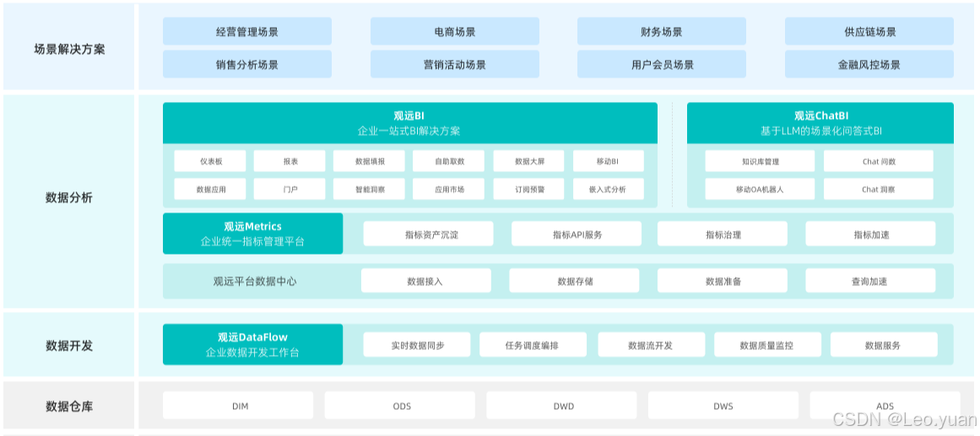Select the 应用市场 feature box
The image size is (980, 436).
click(x=449, y=189)
